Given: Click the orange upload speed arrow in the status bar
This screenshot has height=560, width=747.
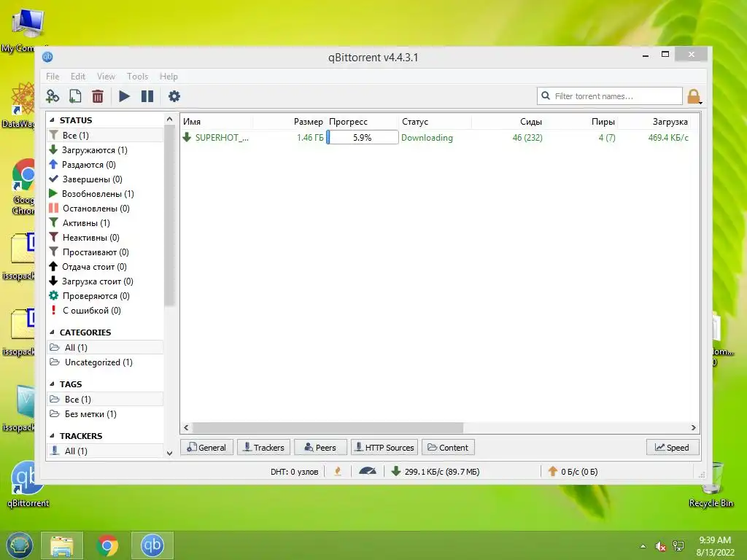Looking at the screenshot, I should pos(553,472).
